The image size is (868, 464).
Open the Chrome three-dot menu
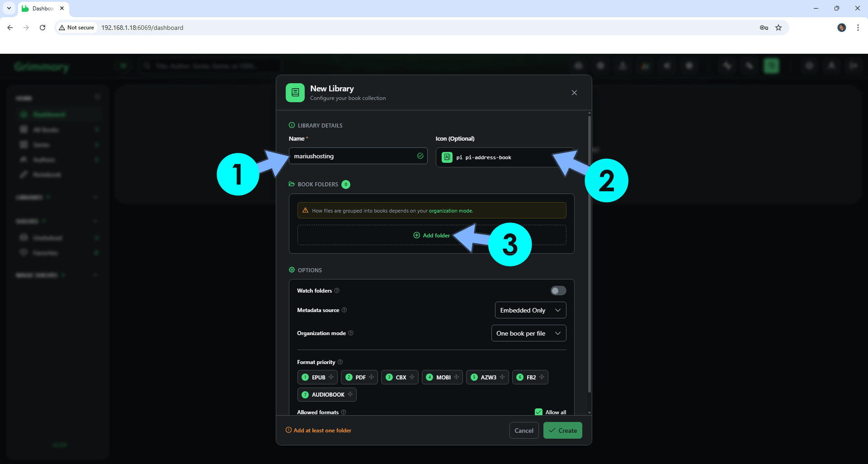pyautogui.click(x=858, y=28)
